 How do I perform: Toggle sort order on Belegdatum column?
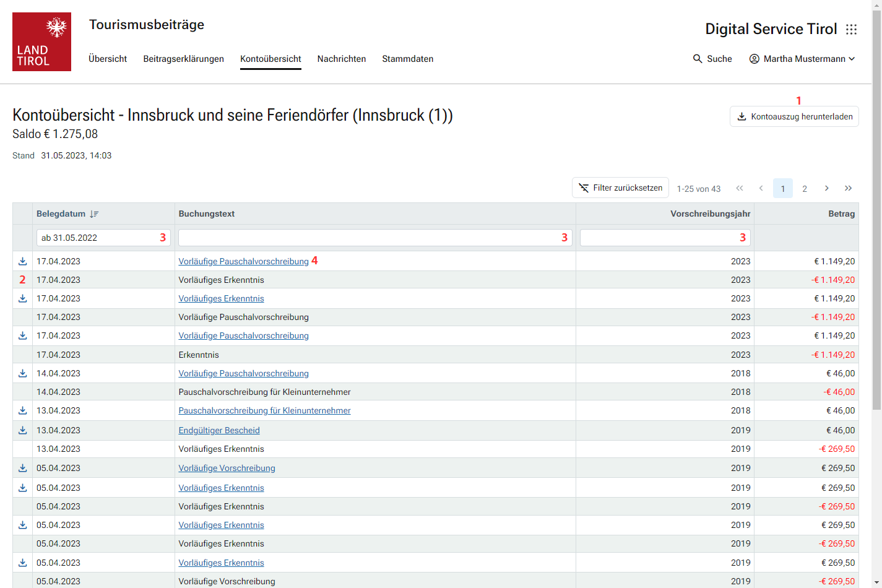[x=94, y=214]
